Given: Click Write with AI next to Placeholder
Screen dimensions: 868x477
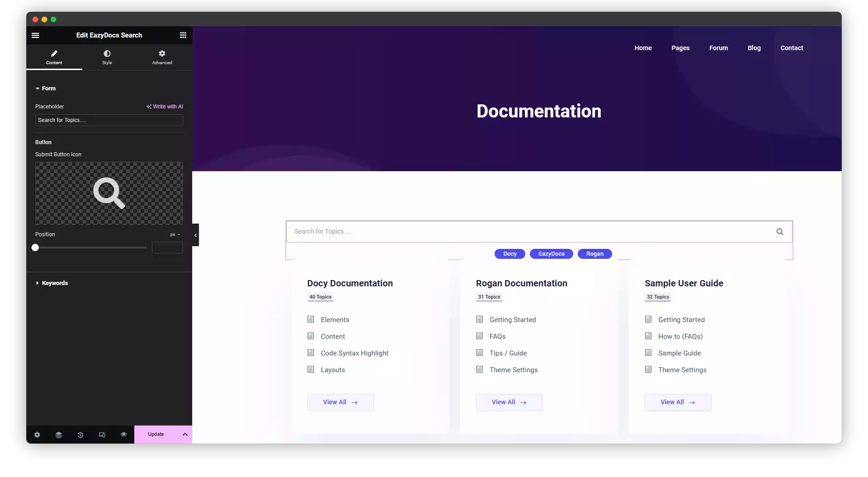Looking at the screenshot, I should coord(165,106).
